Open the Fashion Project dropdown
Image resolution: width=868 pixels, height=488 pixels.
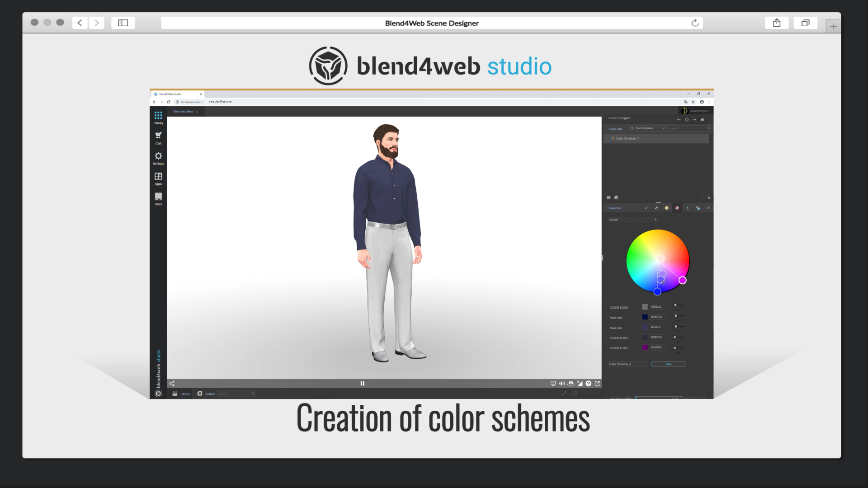(x=696, y=111)
